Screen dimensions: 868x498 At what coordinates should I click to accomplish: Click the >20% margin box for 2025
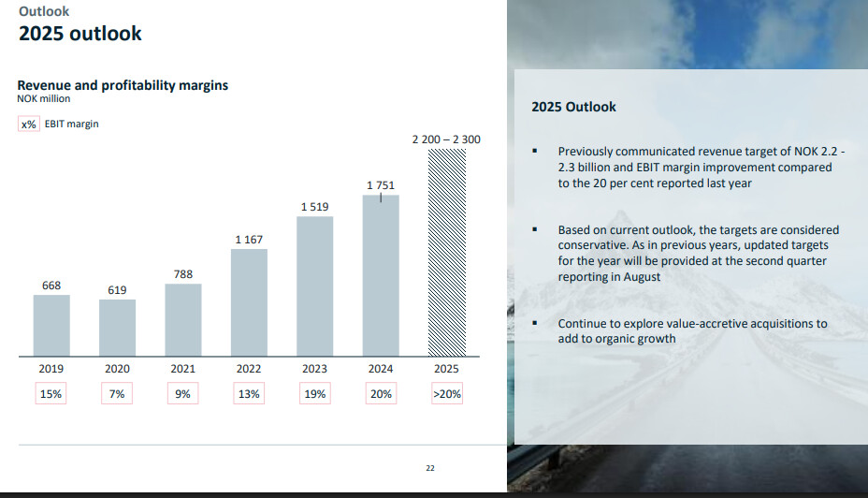point(447,393)
